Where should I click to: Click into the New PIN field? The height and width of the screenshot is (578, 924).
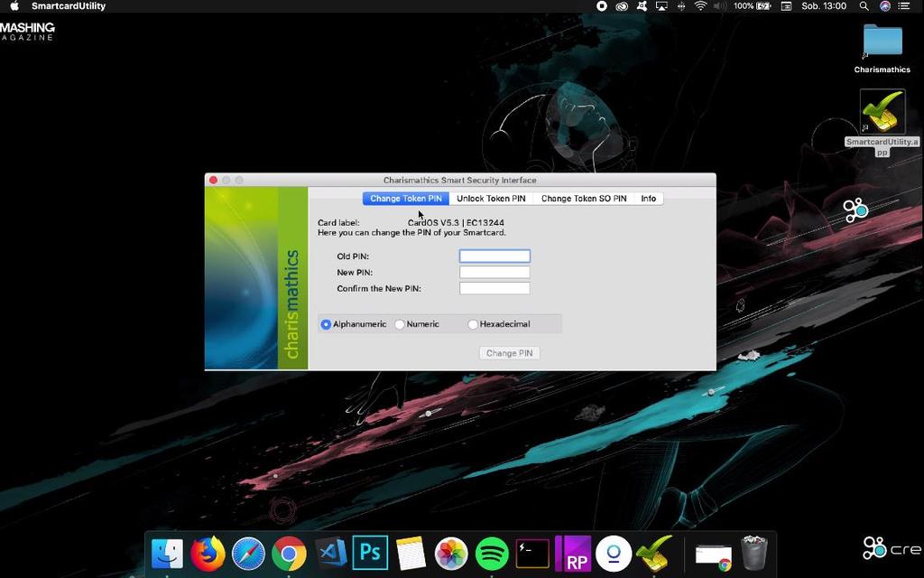pyautogui.click(x=494, y=272)
